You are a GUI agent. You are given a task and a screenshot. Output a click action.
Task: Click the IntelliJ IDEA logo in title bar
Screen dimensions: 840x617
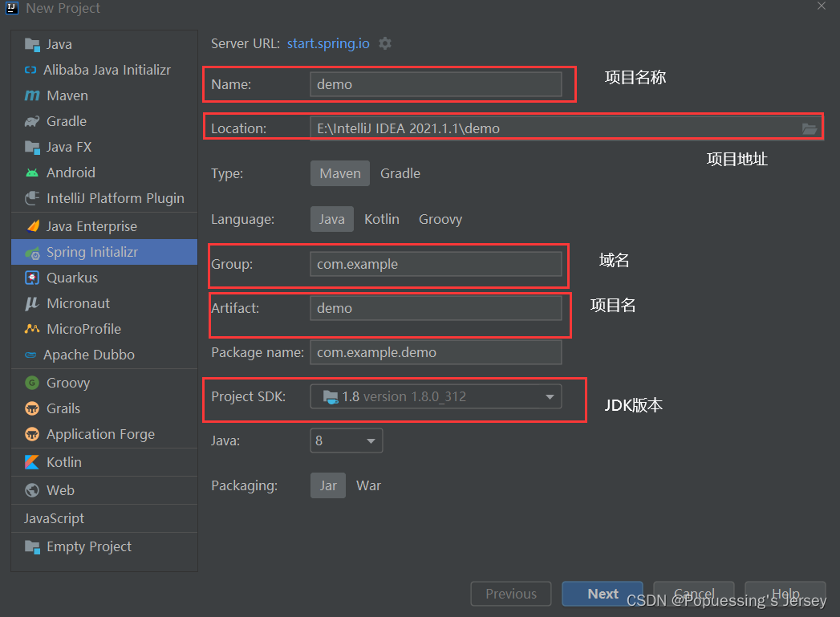12,8
